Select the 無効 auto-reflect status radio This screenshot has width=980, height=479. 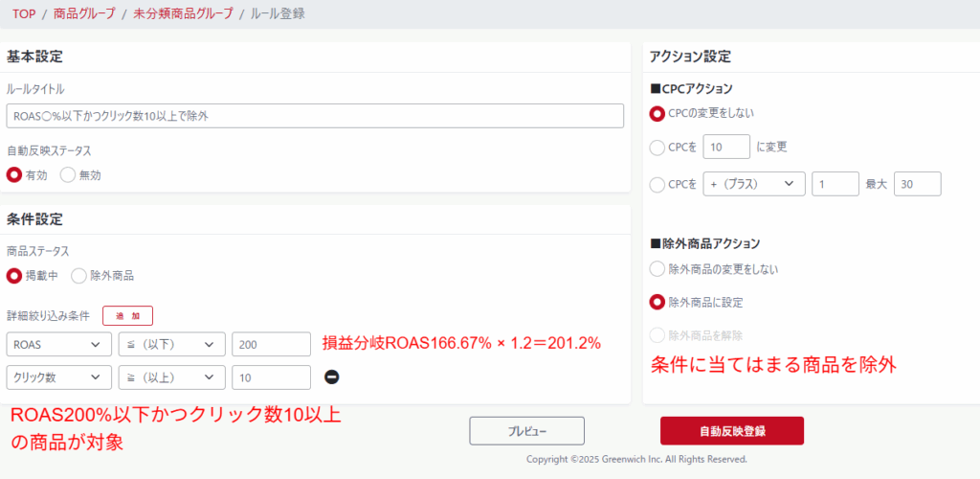pos(68,175)
